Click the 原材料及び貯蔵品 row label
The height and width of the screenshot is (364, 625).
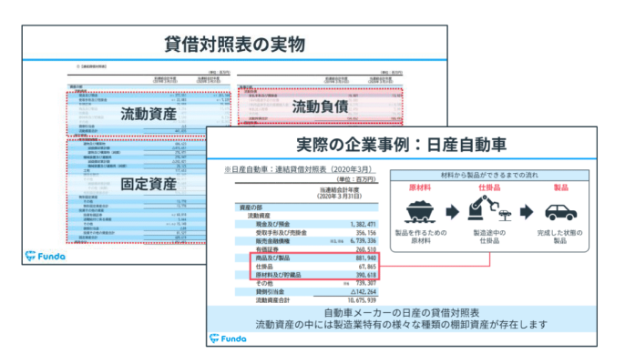click(x=278, y=275)
